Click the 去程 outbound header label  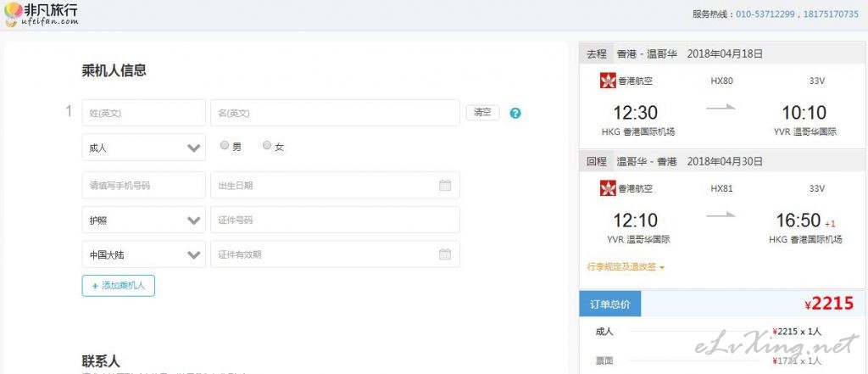(597, 53)
